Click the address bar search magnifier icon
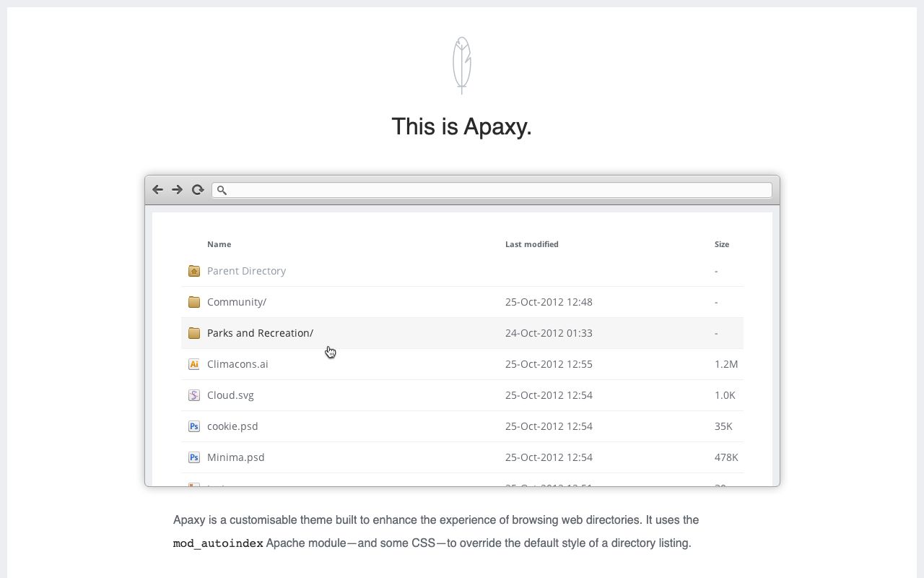 pyautogui.click(x=222, y=190)
